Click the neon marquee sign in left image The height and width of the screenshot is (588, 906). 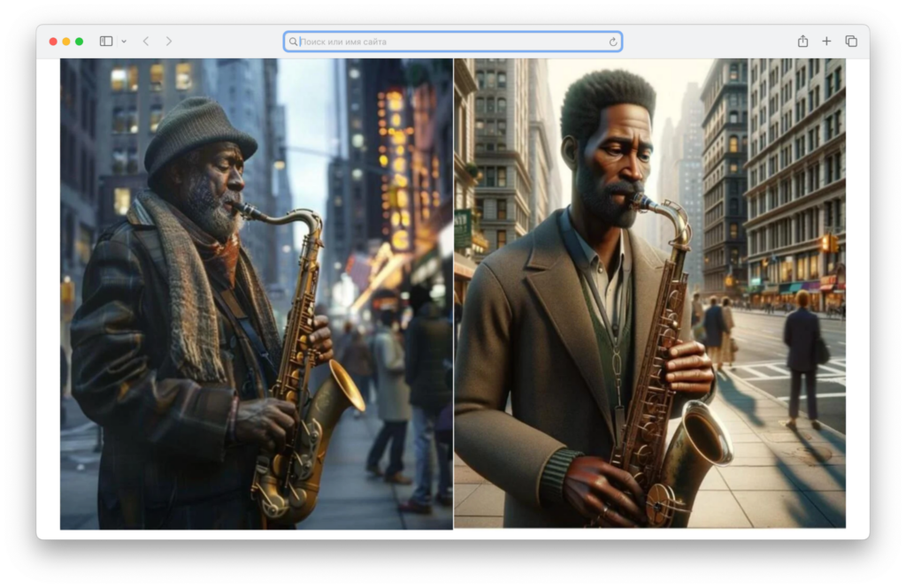click(400, 167)
